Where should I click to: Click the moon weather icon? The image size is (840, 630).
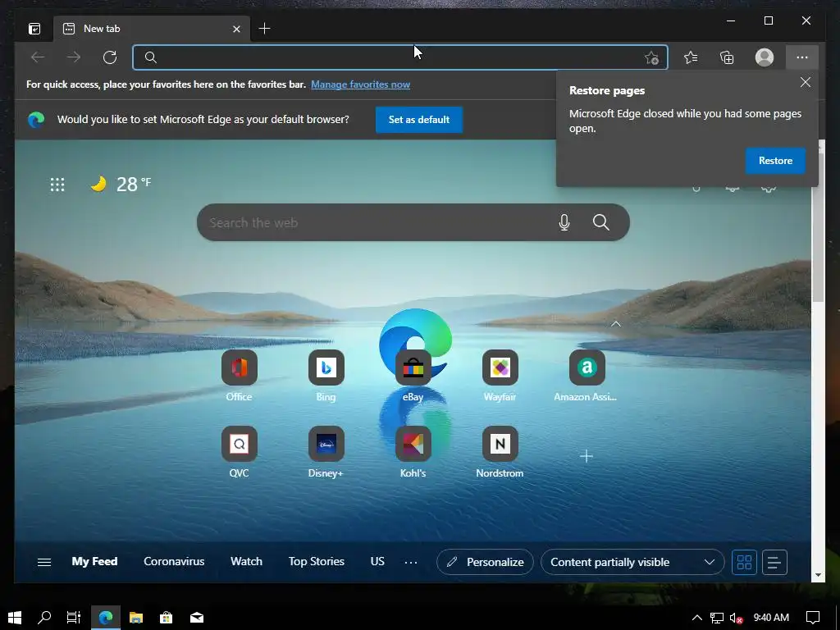point(98,185)
